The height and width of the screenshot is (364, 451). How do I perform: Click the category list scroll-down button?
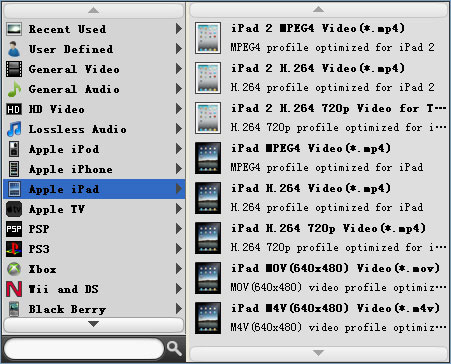pyautogui.click(x=94, y=324)
